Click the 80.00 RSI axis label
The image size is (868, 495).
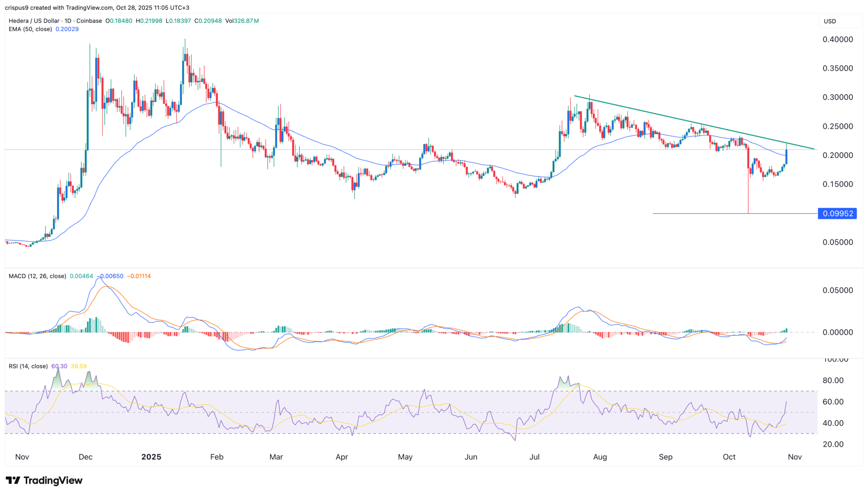tap(833, 380)
